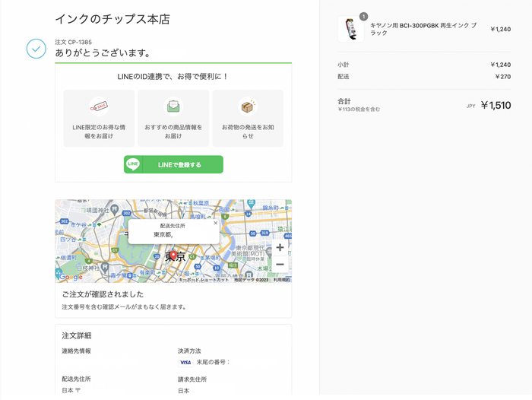532x400 pixels.
Task: Click the package box icon
Action: [248, 106]
